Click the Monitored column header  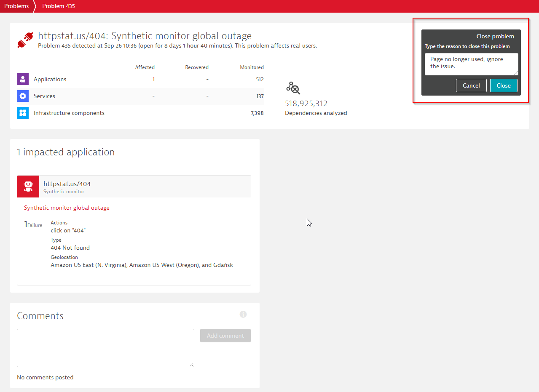(252, 67)
